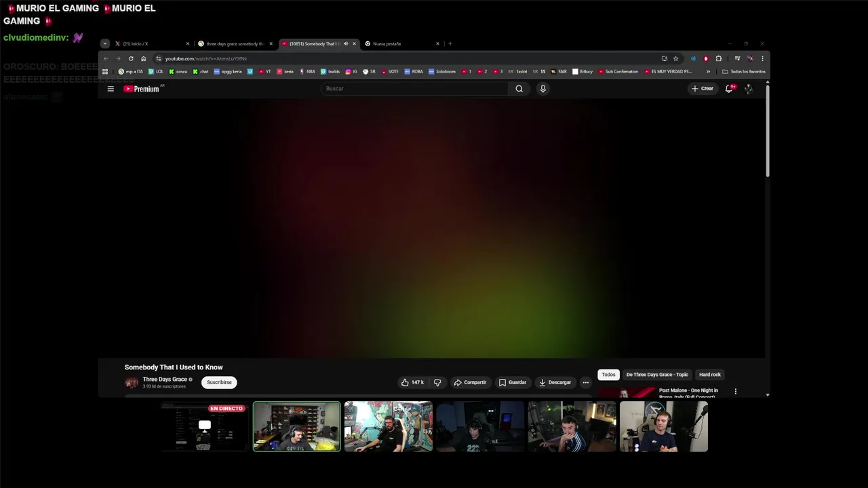Open the builds bookmark
Image resolution: width=868 pixels, height=488 pixels.
(330, 71)
